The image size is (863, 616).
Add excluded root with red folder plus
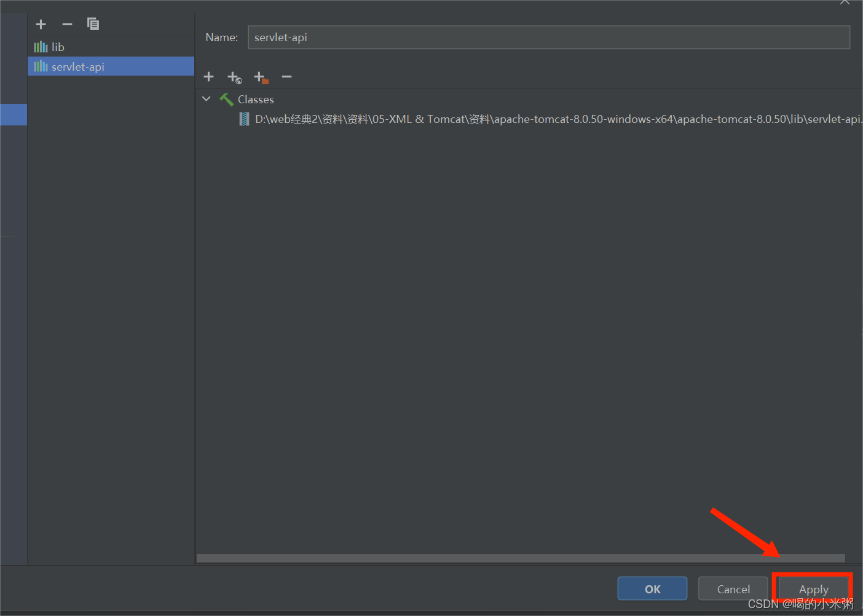[261, 77]
